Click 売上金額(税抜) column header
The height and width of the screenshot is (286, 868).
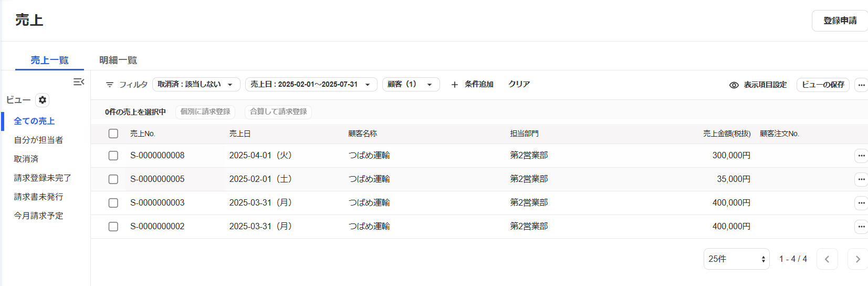point(727,134)
